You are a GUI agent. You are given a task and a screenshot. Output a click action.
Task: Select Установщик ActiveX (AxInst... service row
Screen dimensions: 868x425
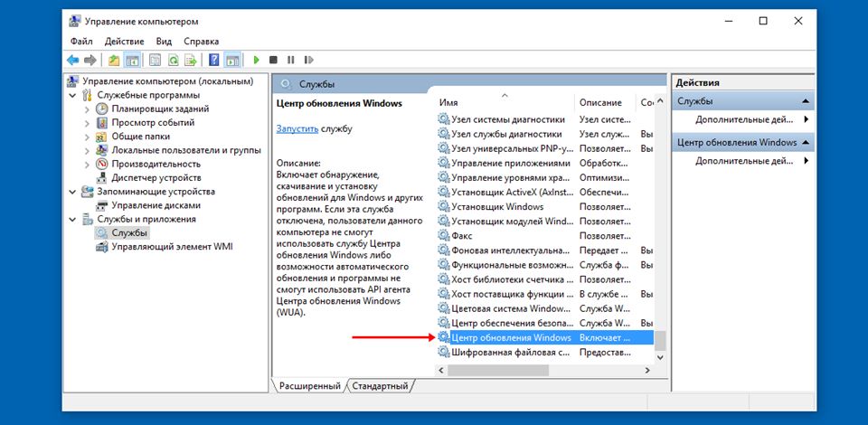click(545, 192)
